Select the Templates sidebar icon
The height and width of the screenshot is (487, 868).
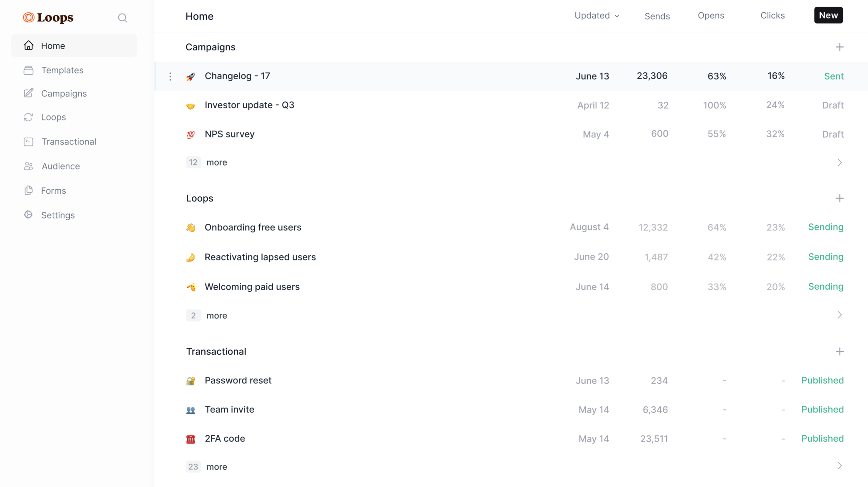[x=29, y=70]
